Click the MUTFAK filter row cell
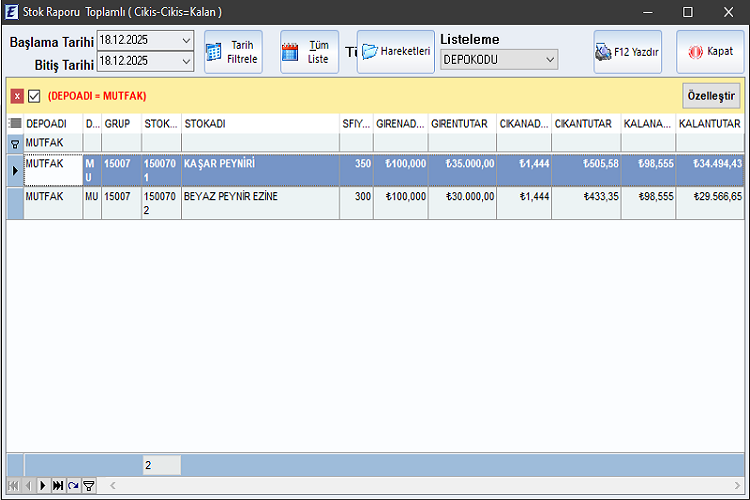The height and width of the screenshot is (500, 750). pos(52,143)
